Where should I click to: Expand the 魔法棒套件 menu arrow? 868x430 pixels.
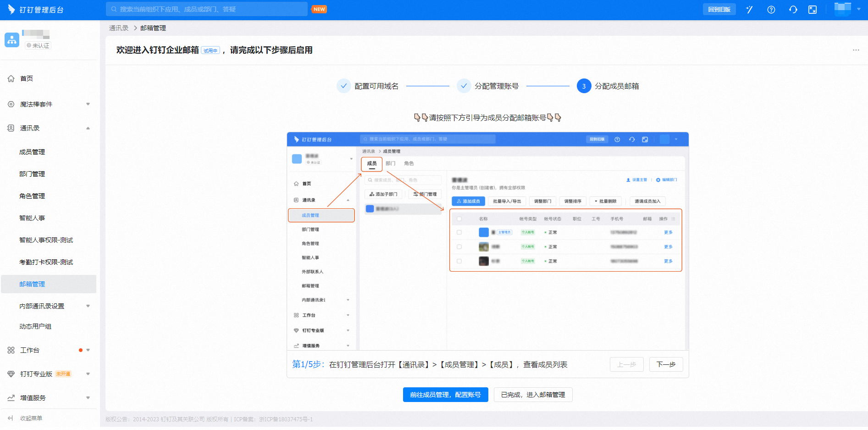point(88,104)
